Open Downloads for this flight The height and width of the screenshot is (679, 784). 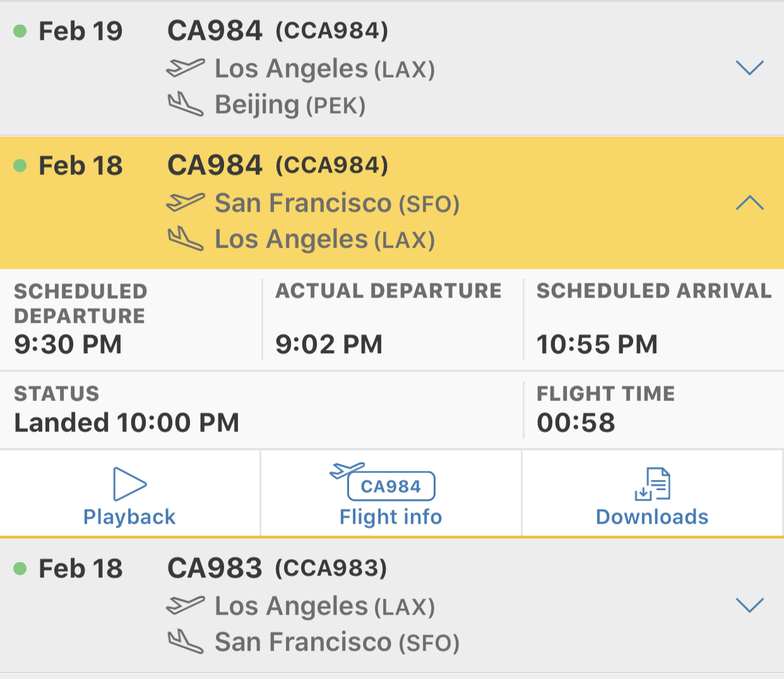point(652,517)
